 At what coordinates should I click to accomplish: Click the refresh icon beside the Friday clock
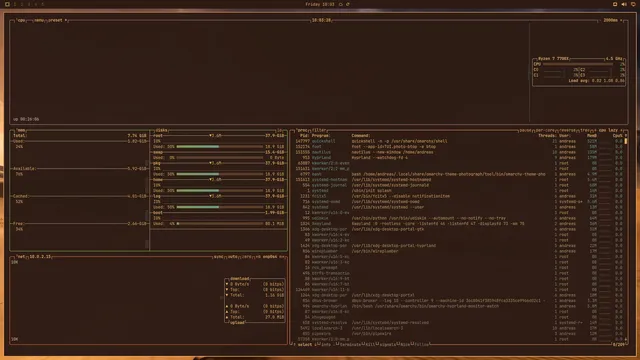pyautogui.click(x=348, y=4)
